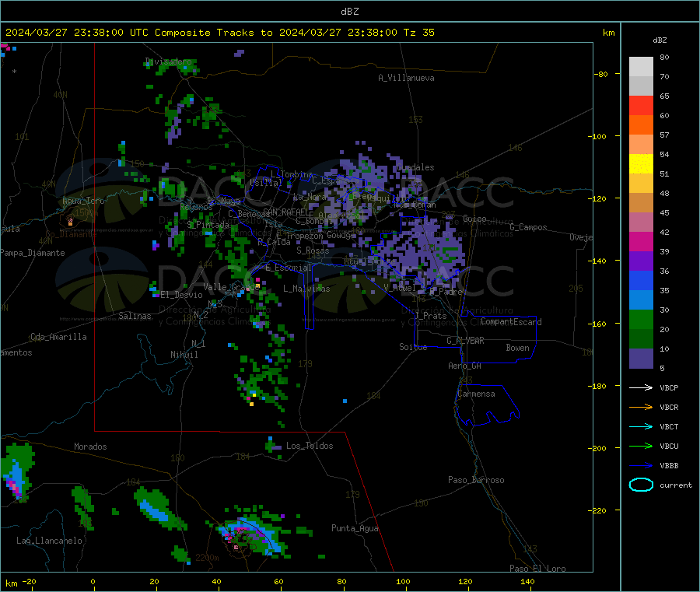This screenshot has height=592, width=700.
Task: Click the Divisadero map label
Action: click(x=169, y=61)
